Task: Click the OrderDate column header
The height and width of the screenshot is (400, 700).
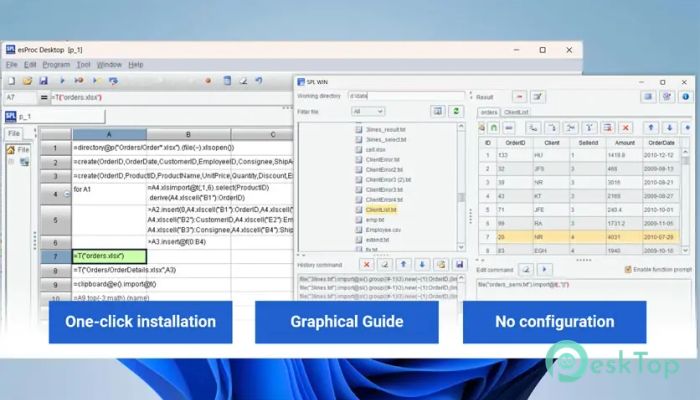Action: [x=661, y=143]
